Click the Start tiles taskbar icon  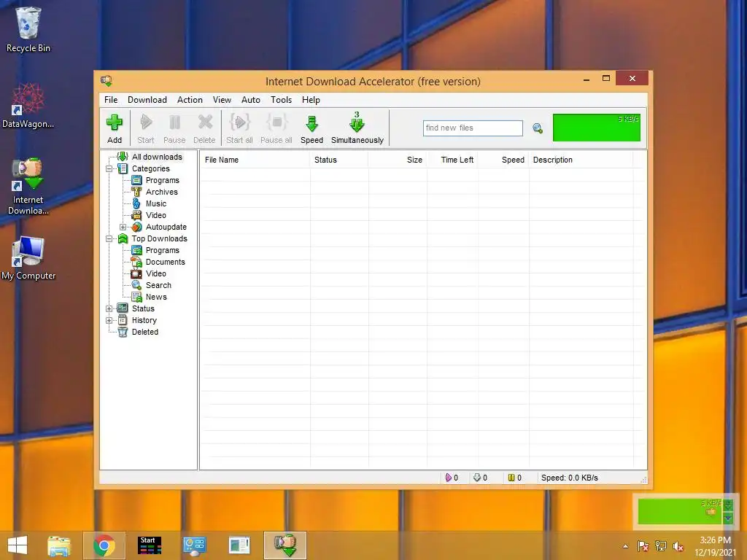click(149, 545)
